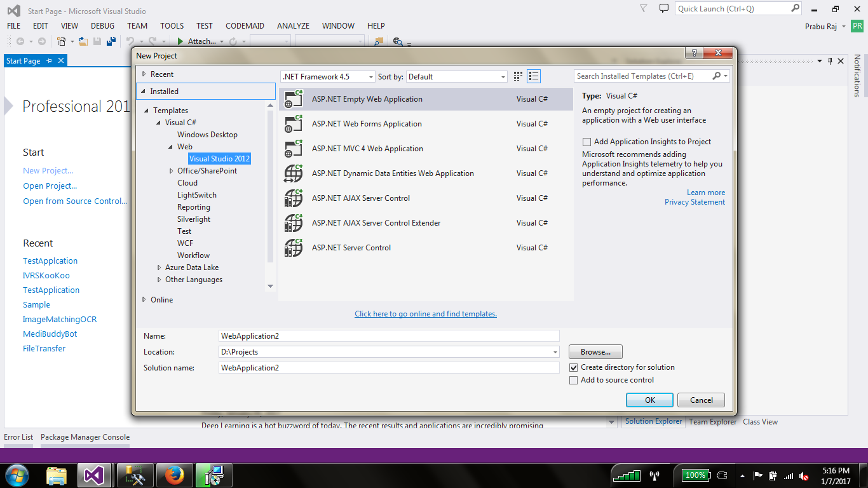The width and height of the screenshot is (868, 488).
Task: Uncheck Create directory for solution
Action: [574, 367]
